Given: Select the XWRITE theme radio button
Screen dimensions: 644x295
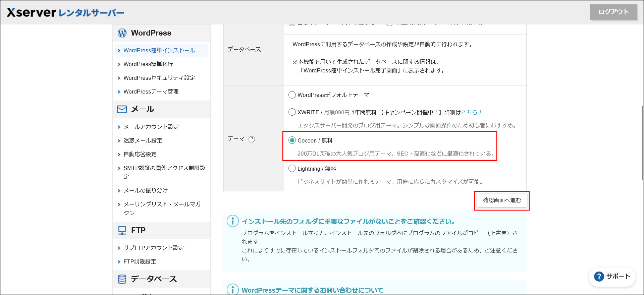Looking at the screenshot, I should coord(292,112).
